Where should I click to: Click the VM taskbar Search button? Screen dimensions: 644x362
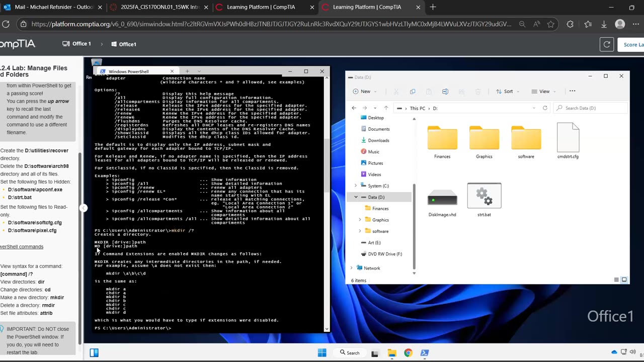(350, 353)
